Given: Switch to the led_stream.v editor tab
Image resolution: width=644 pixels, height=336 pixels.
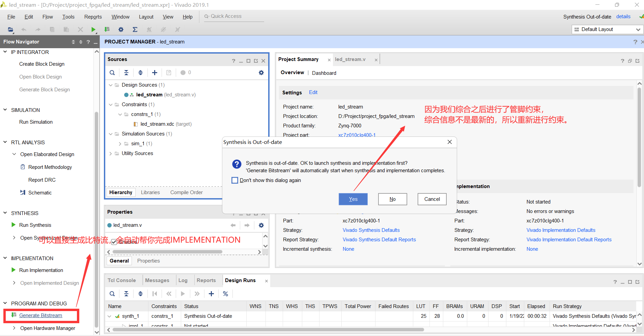Looking at the screenshot, I should 350,59.
